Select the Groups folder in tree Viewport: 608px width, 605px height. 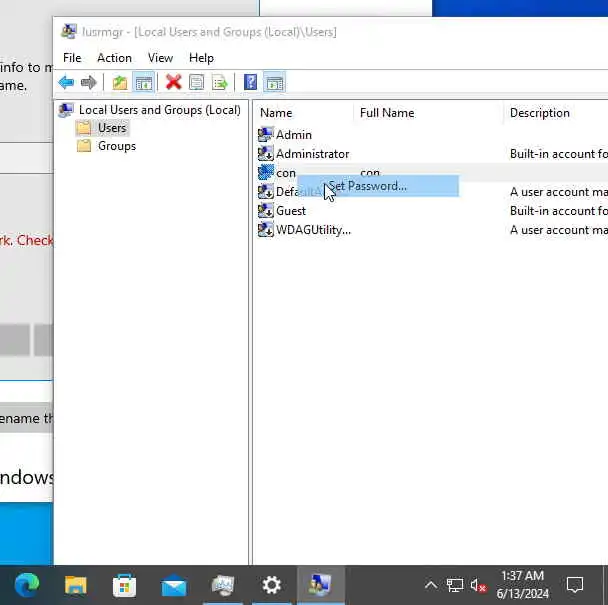(117, 146)
